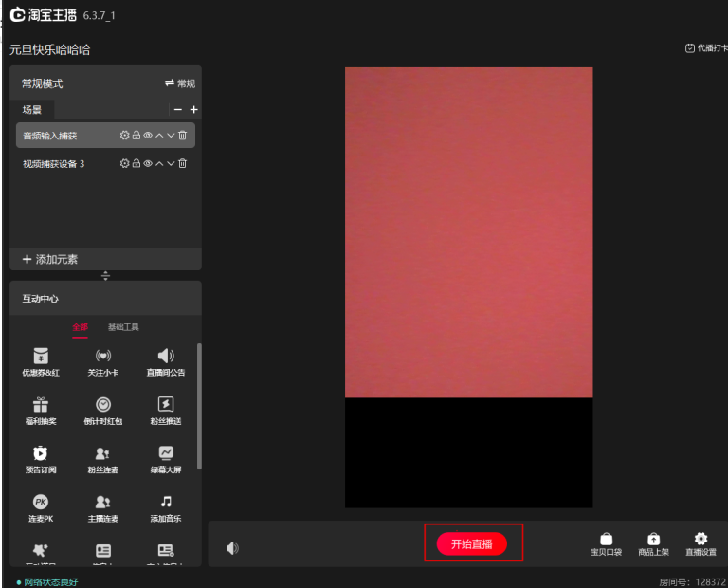Open the 直播间公告 announcement tool
728x588 pixels.
point(166,362)
